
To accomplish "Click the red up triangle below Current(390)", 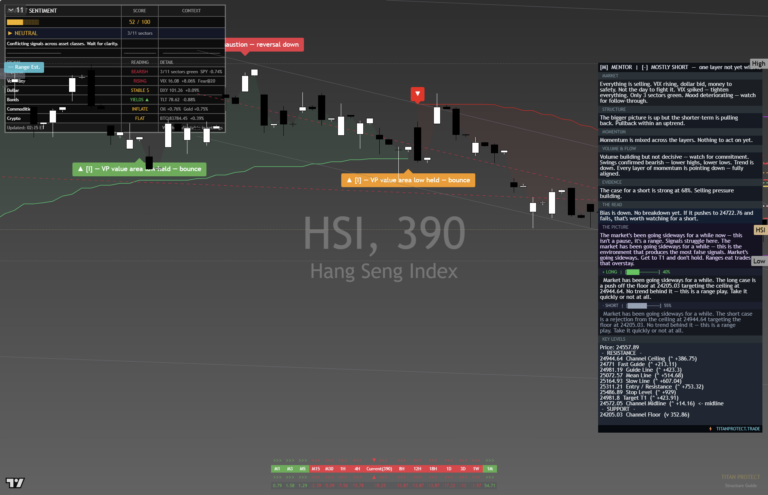I will [x=374, y=477].
